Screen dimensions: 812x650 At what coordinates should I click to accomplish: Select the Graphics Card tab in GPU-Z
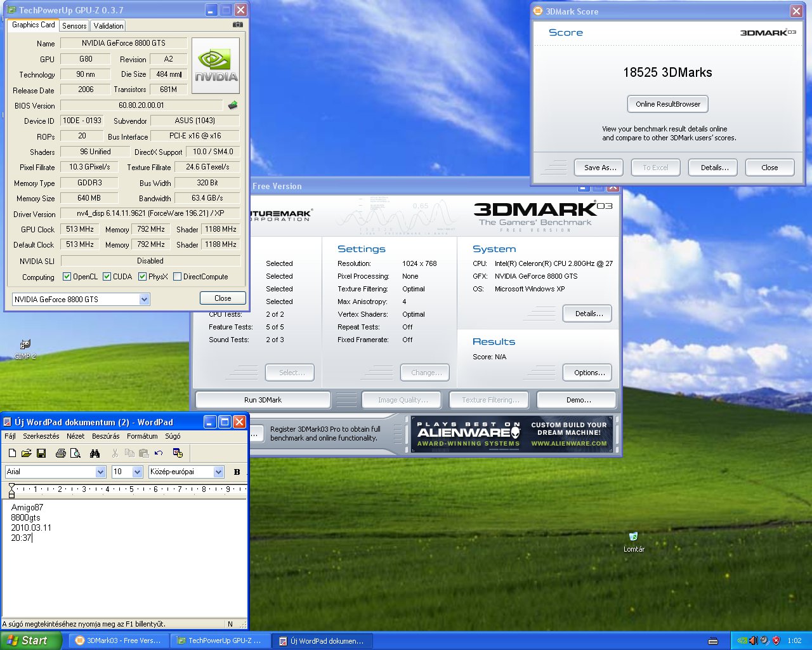(x=34, y=25)
